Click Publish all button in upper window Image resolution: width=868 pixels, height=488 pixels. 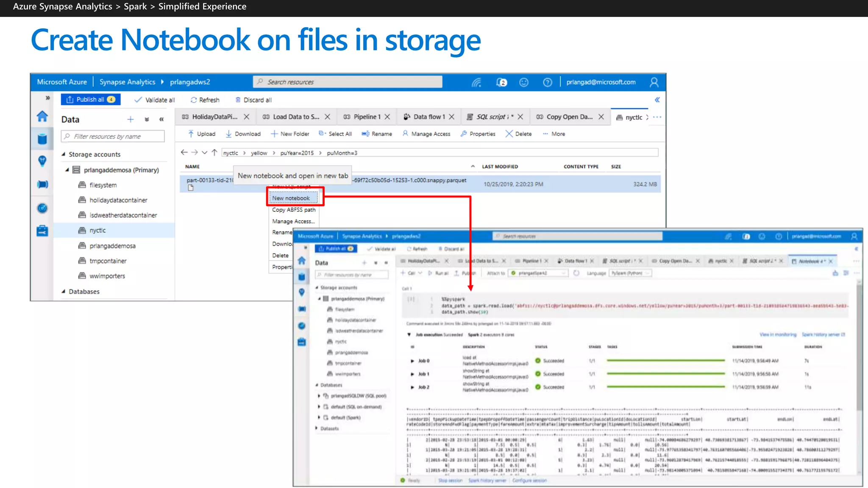[x=91, y=100]
